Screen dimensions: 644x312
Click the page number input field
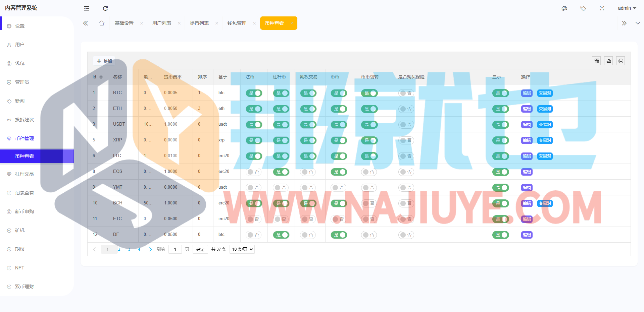click(175, 249)
